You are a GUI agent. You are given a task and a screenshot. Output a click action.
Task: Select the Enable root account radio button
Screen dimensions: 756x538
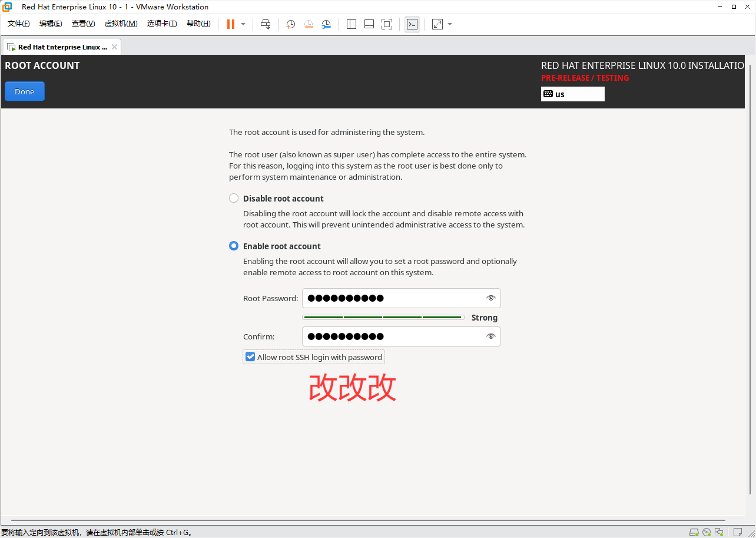tap(234, 246)
